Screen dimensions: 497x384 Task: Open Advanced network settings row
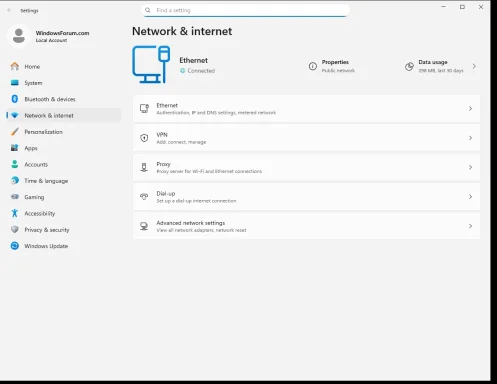click(x=307, y=226)
